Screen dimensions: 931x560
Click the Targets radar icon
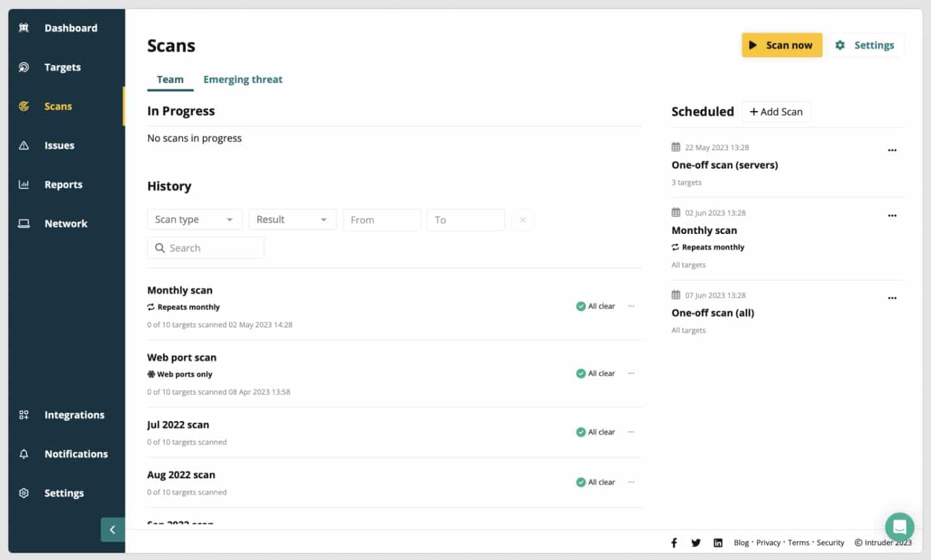click(24, 67)
